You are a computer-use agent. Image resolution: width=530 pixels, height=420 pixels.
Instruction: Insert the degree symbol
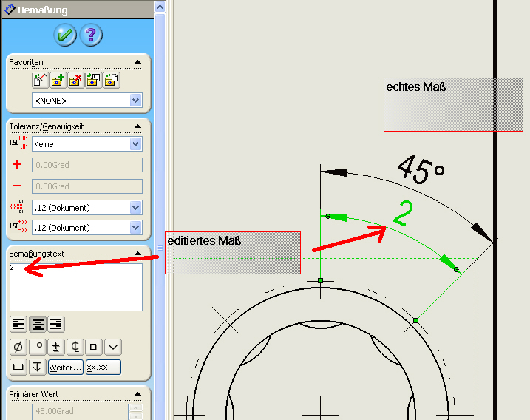point(37,347)
